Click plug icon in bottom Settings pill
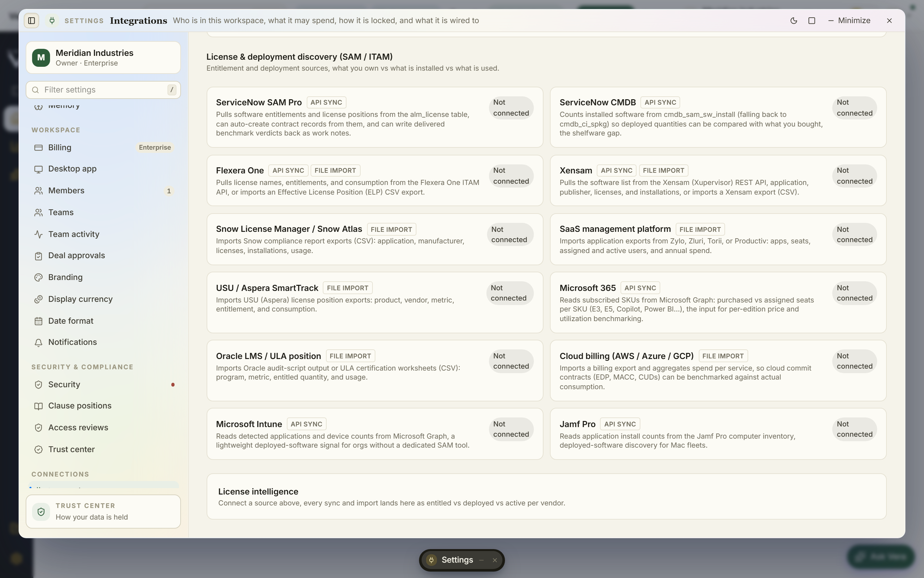This screenshot has height=578, width=924. (432, 560)
